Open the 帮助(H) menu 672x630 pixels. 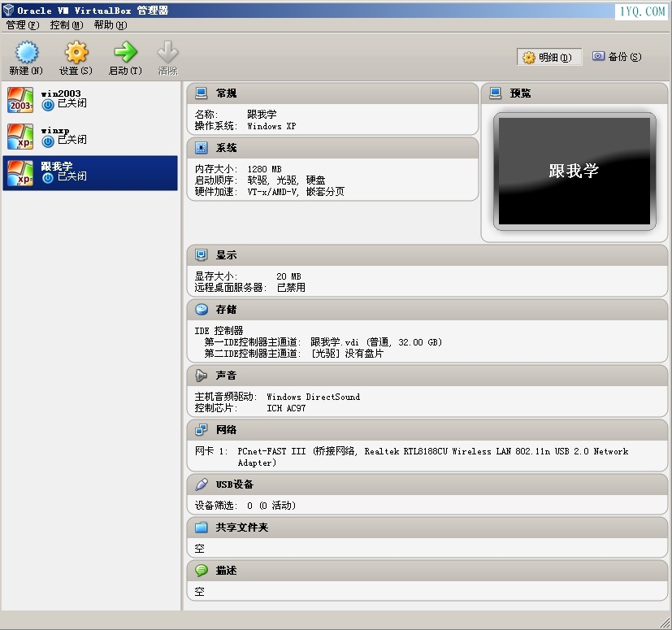tap(111, 25)
